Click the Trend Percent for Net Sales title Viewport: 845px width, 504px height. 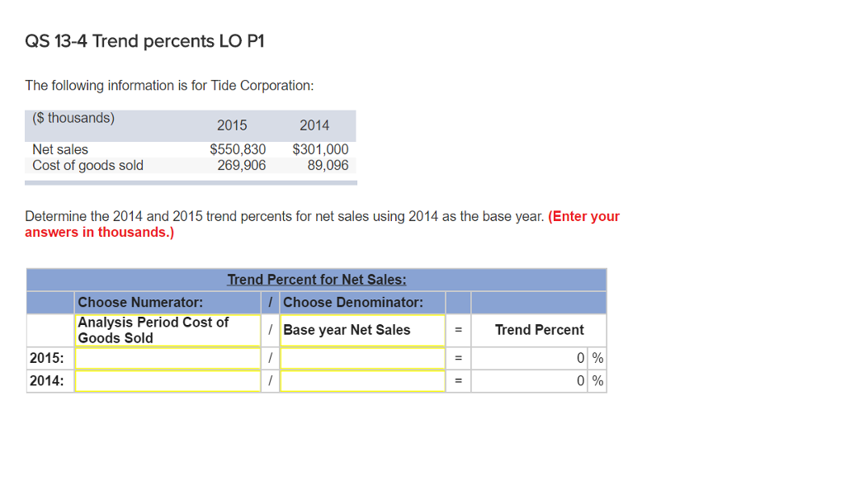coord(316,279)
